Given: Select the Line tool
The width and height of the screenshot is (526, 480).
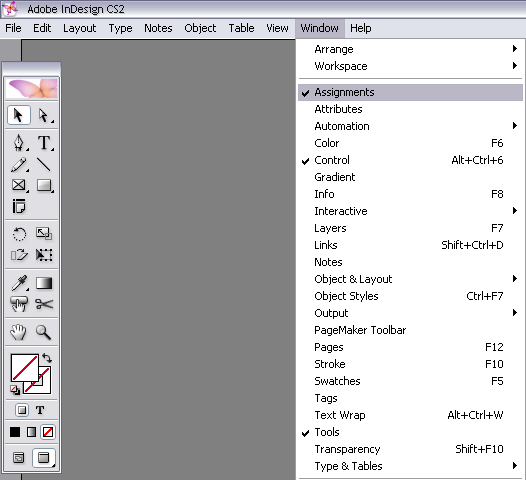Looking at the screenshot, I should coord(44,164).
